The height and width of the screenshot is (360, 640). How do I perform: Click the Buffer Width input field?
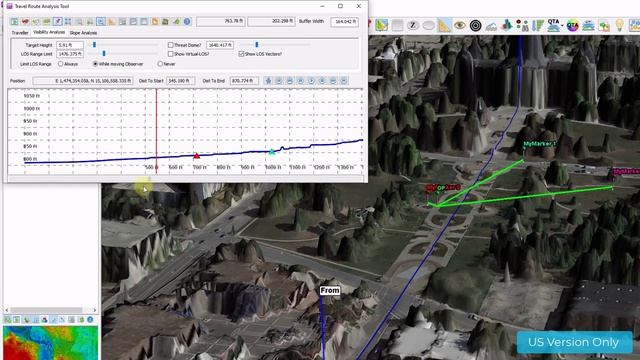[344, 21]
